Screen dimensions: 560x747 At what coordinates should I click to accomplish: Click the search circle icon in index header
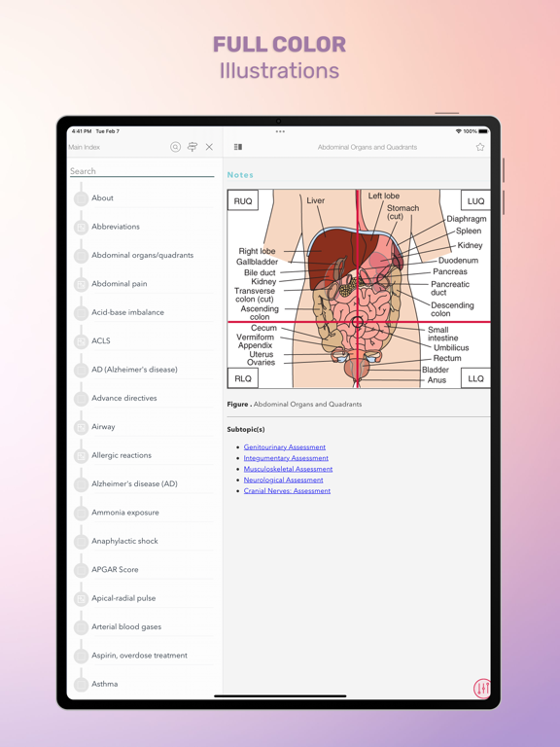(x=175, y=147)
